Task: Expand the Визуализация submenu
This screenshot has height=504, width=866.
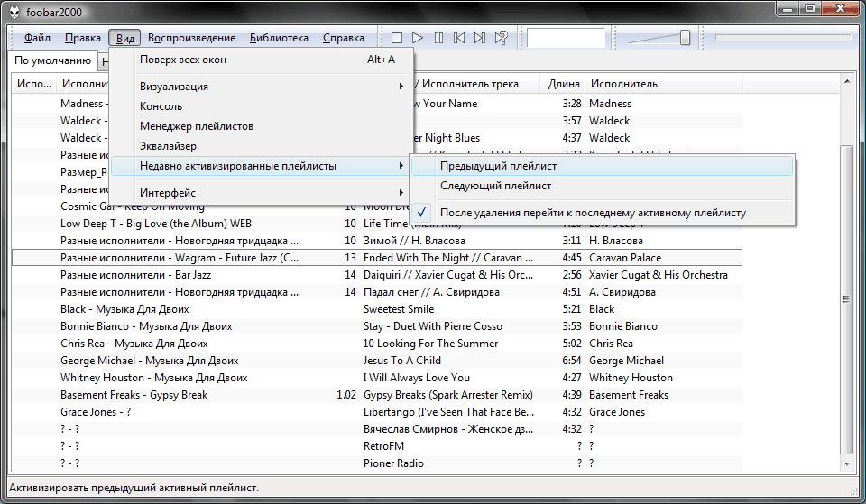Action: [262, 87]
